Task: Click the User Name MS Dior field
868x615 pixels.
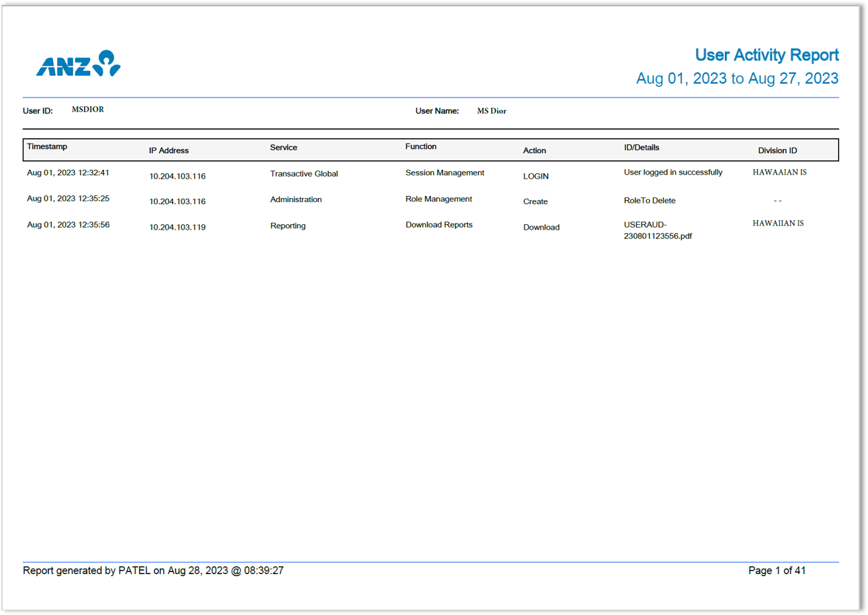Action: pyautogui.click(x=490, y=110)
